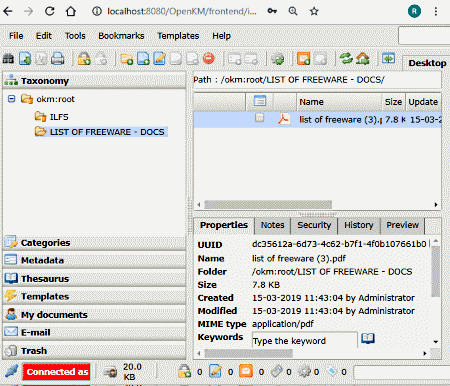Collapse the okm:root tree node
The image size is (450, 386).
[12, 99]
